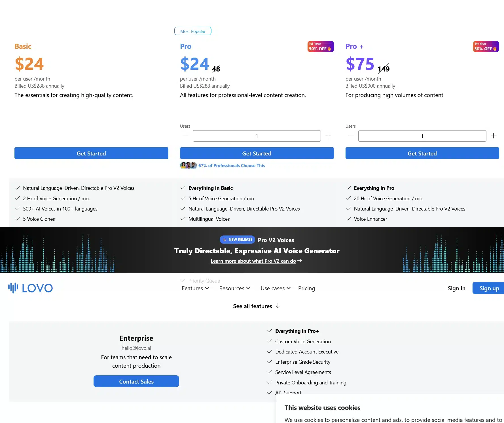Increase Pro plan user count with plus icon
The image size is (504, 423).
tap(328, 136)
